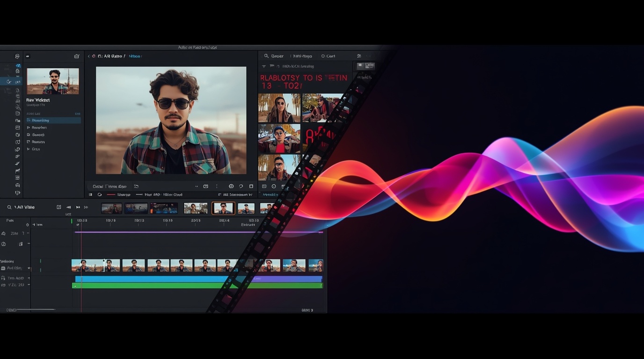Open the media thumbnail of the man in blue cap
The image size is (644, 359).
click(279, 138)
